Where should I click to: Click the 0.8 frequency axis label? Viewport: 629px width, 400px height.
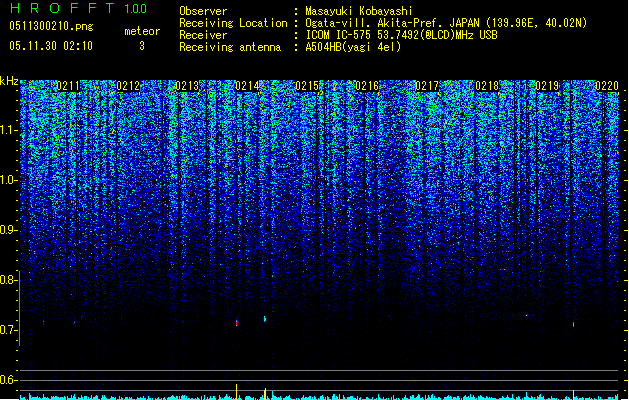click(9, 280)
